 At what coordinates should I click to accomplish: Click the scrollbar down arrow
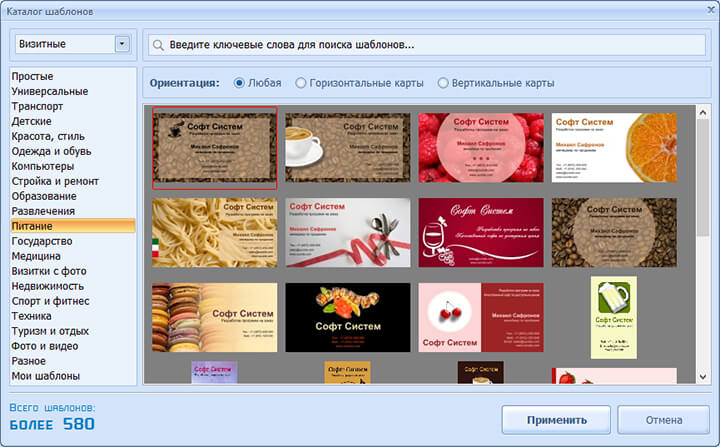[x=703, y=377]
